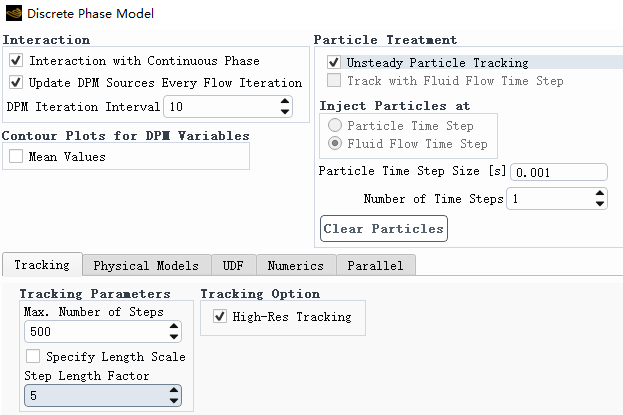Uncheck Interaction with Continuous Phase
Screen dimensions: 623x415
16,60
